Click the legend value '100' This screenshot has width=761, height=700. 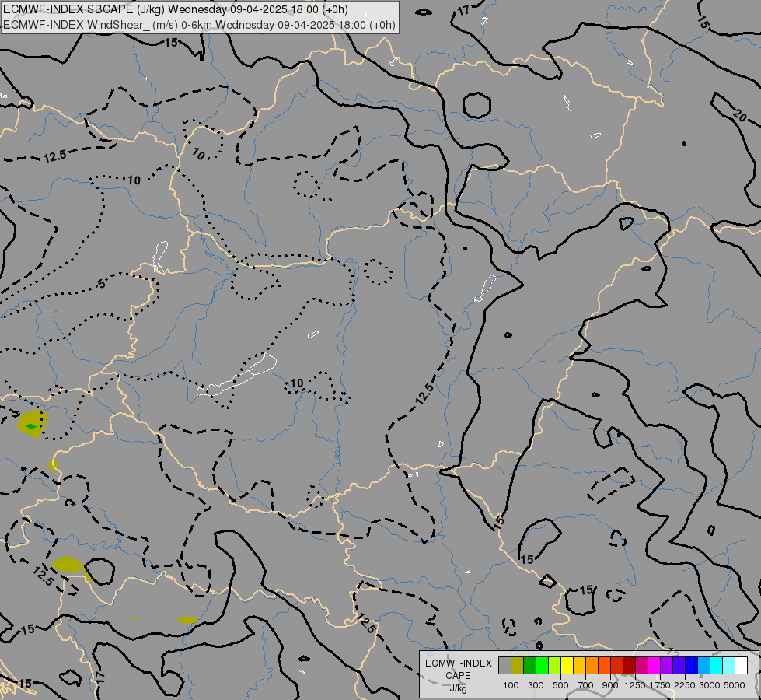click(511, 685)
